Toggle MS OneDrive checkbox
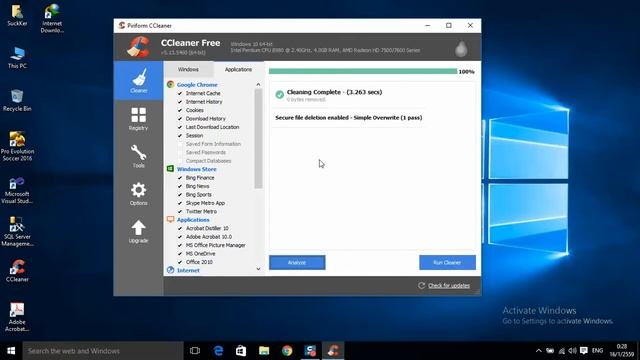The image size is (640, 360). point(180,253)
